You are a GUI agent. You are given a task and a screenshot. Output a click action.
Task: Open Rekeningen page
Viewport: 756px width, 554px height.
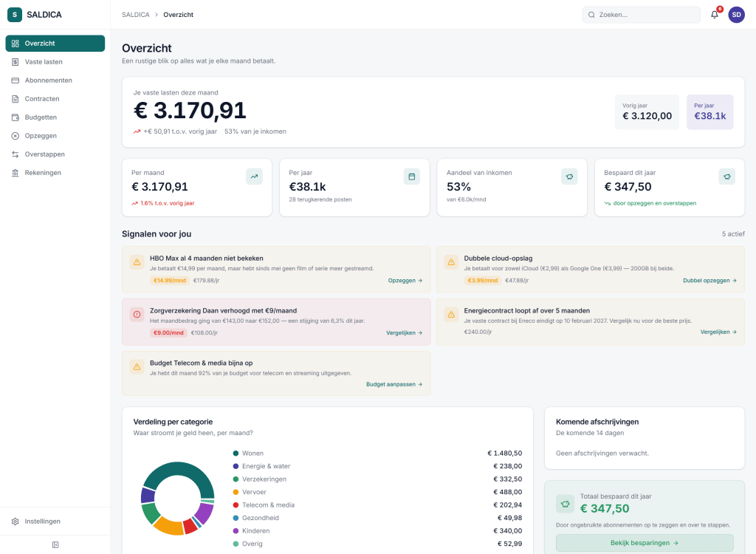pyautogui.click(x=55, y=172)
